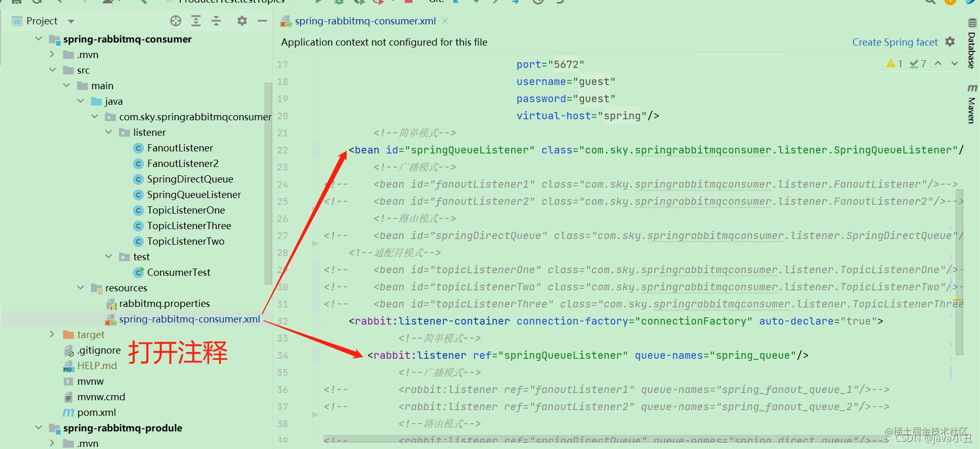Collapse spring-rabbitmq-consumer project node
This screenshot has height=449, width=980.
click(38, 39)
